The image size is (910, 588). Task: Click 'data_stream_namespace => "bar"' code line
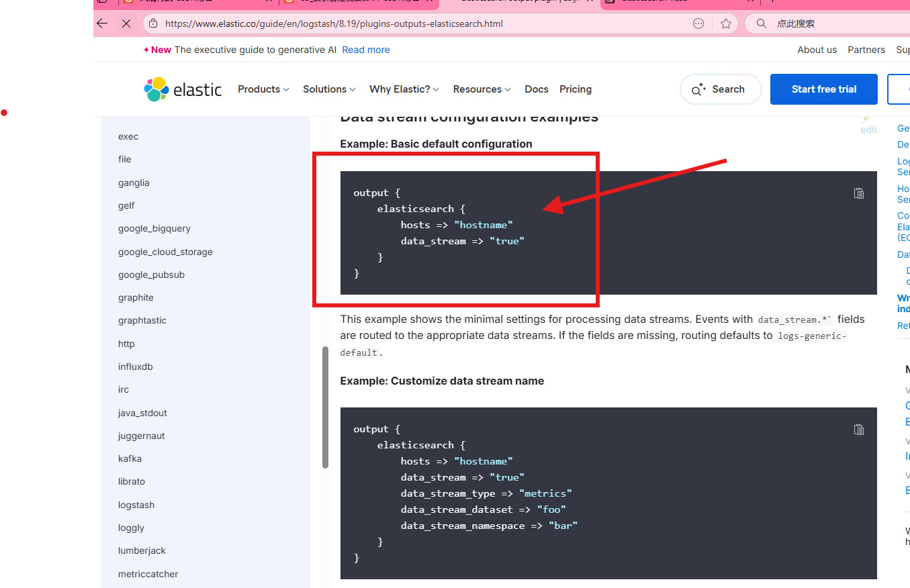tap(490, 526)
